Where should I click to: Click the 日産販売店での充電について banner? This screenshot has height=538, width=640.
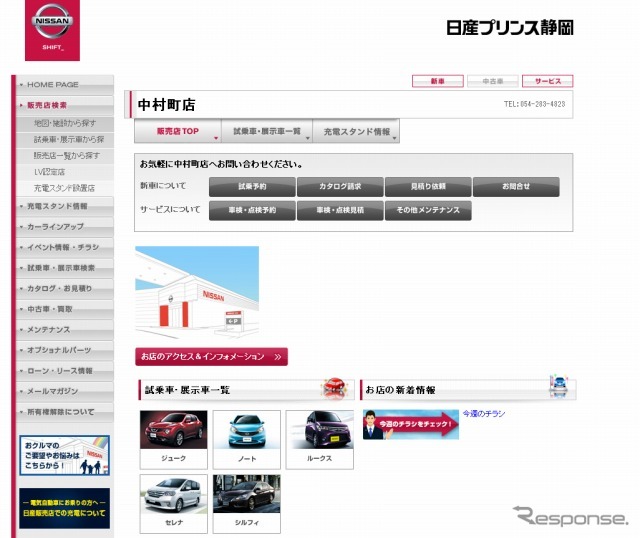click(64, 508)
